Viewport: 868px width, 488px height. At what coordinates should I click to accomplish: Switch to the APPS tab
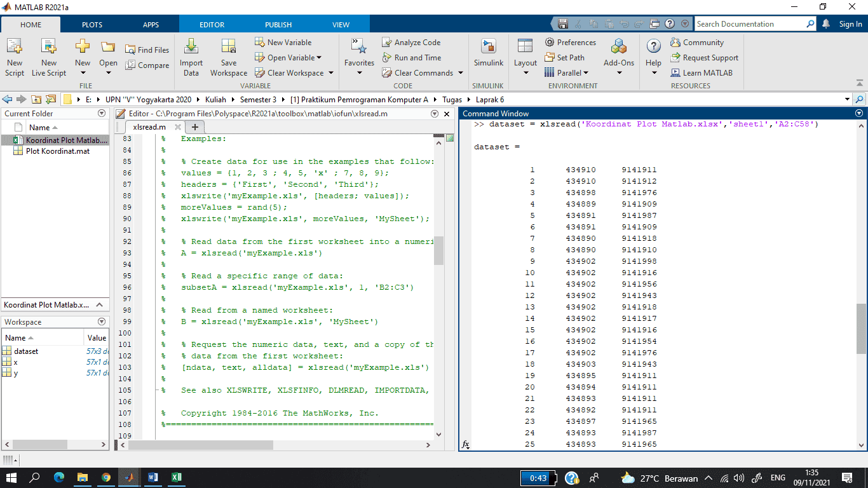[151, 25]
